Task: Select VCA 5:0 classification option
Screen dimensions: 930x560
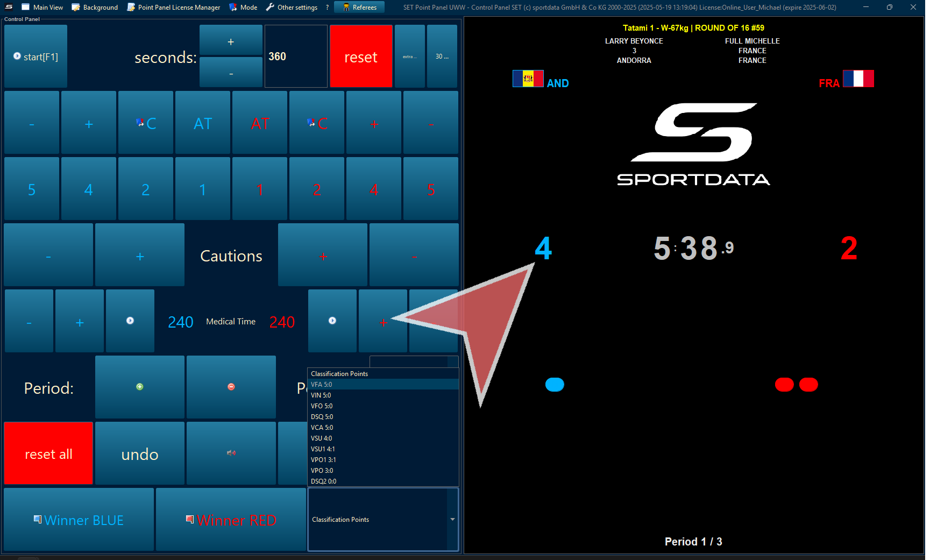Action: coord(383,428)
